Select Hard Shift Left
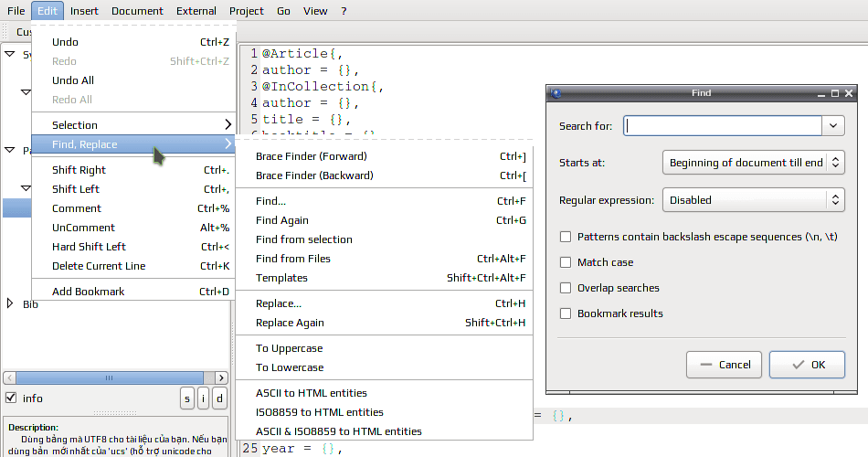The width and height of the screenshot is (868, 457). tap(133, 247)
